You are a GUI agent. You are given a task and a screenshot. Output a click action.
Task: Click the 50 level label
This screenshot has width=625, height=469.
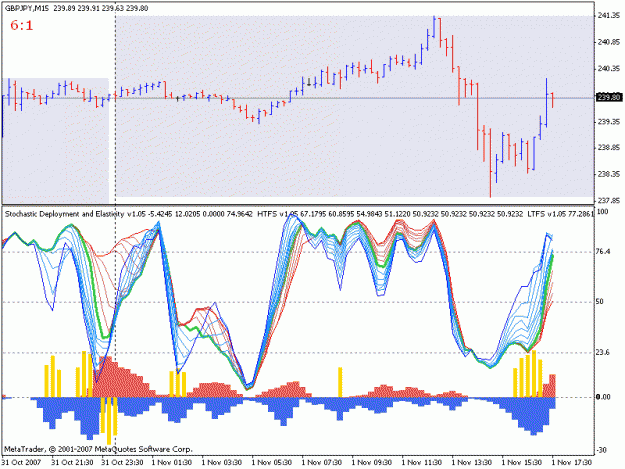click(600, 302)
